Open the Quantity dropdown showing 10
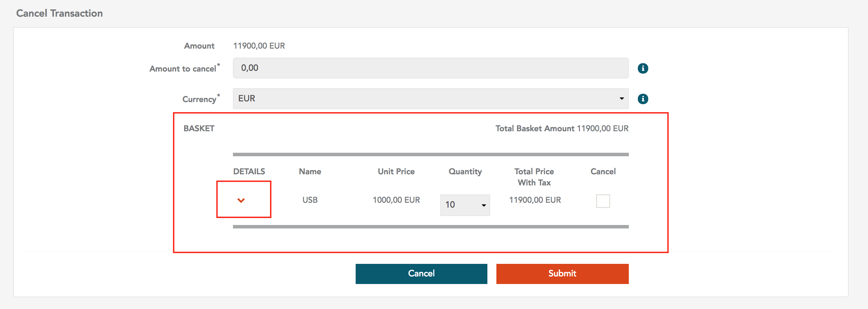 [x=465, y=205]
